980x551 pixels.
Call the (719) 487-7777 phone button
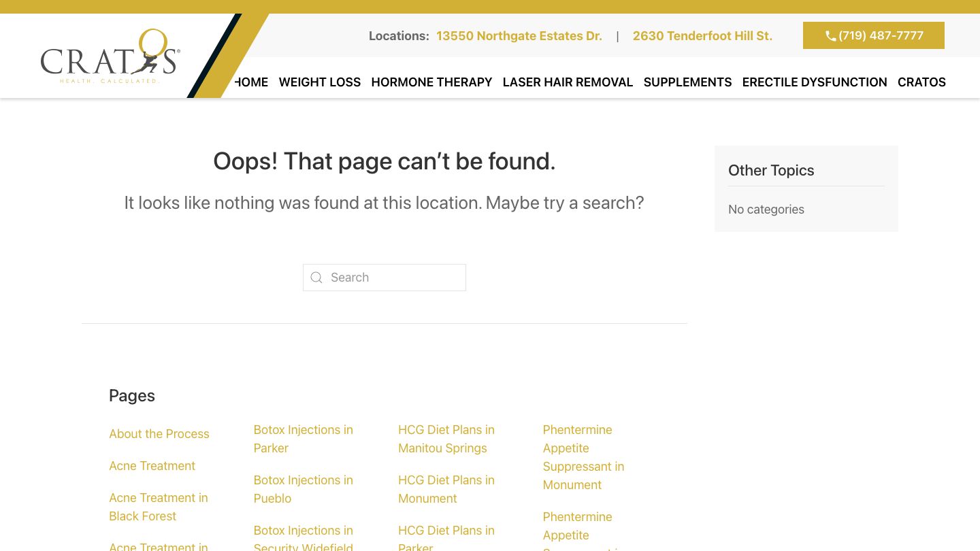[873, 35]
